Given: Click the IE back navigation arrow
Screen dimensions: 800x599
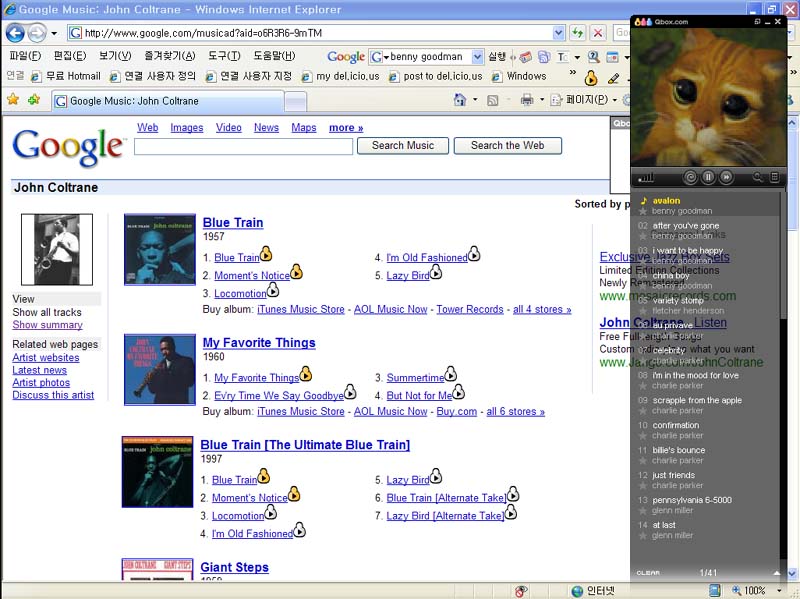Looking at the screenshot, I should [15, 33].
